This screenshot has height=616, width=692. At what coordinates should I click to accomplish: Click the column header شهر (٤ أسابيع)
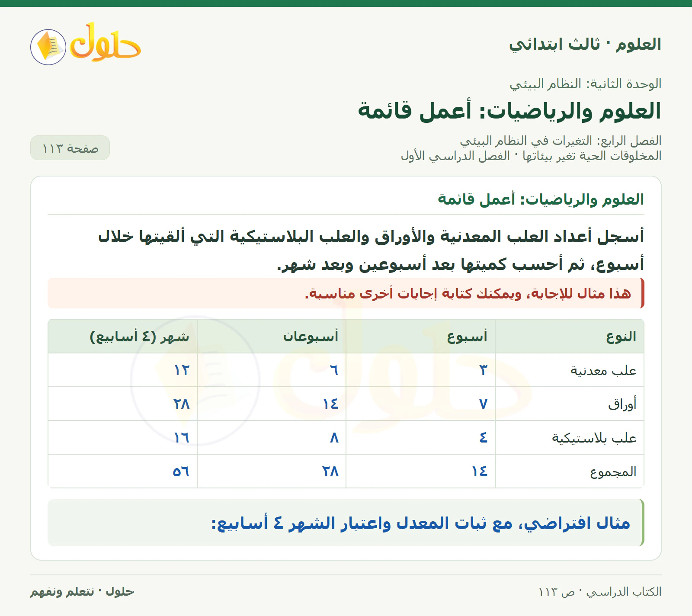[139, 336]
